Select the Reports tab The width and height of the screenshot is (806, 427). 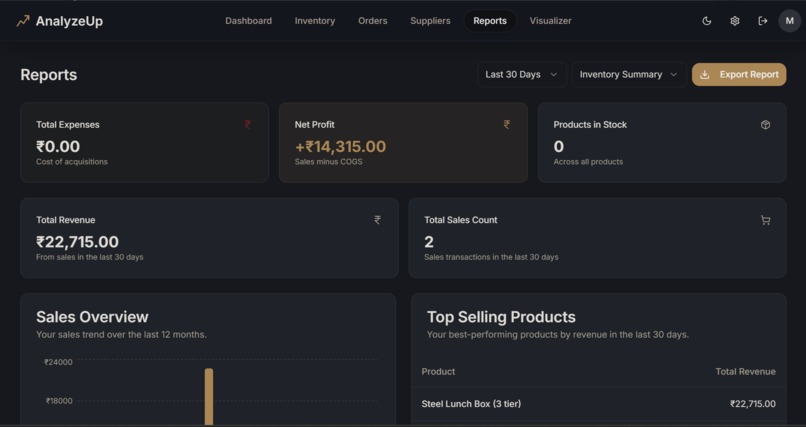490,21
